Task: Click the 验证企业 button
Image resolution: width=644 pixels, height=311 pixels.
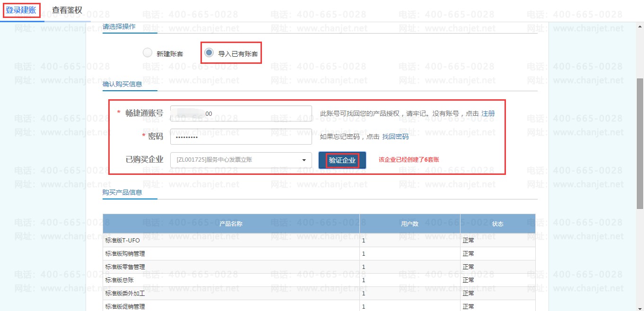Action: 342,160
